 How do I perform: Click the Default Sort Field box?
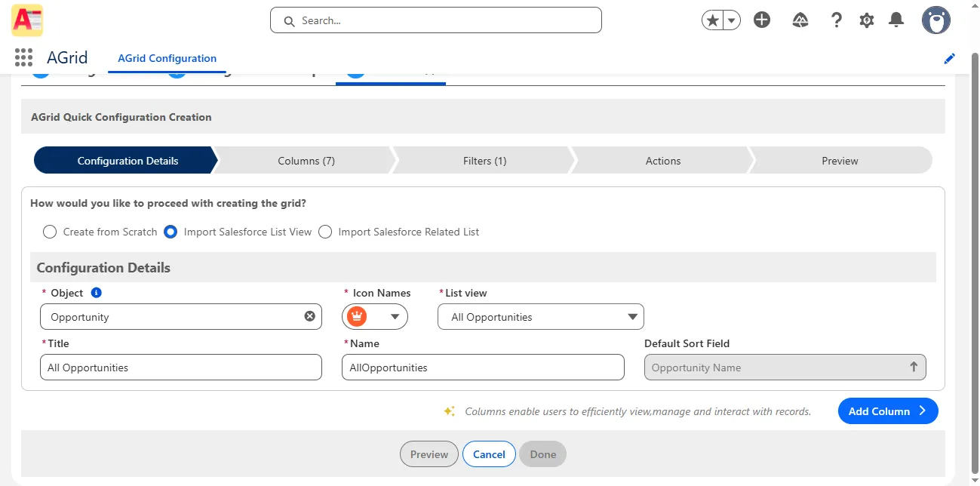coord(785,368)
